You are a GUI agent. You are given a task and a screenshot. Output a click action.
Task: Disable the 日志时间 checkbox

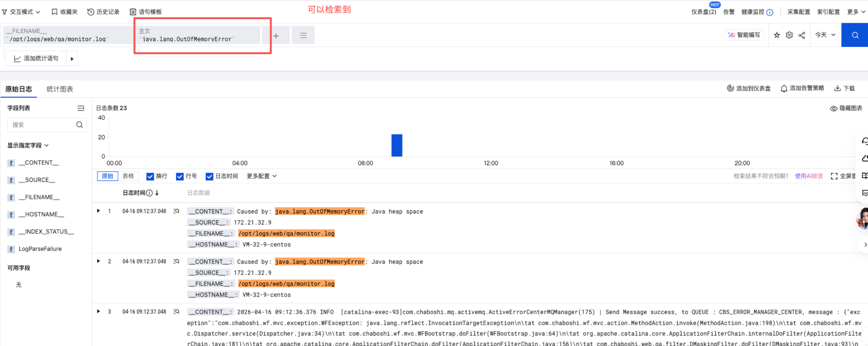pos(209,176)
